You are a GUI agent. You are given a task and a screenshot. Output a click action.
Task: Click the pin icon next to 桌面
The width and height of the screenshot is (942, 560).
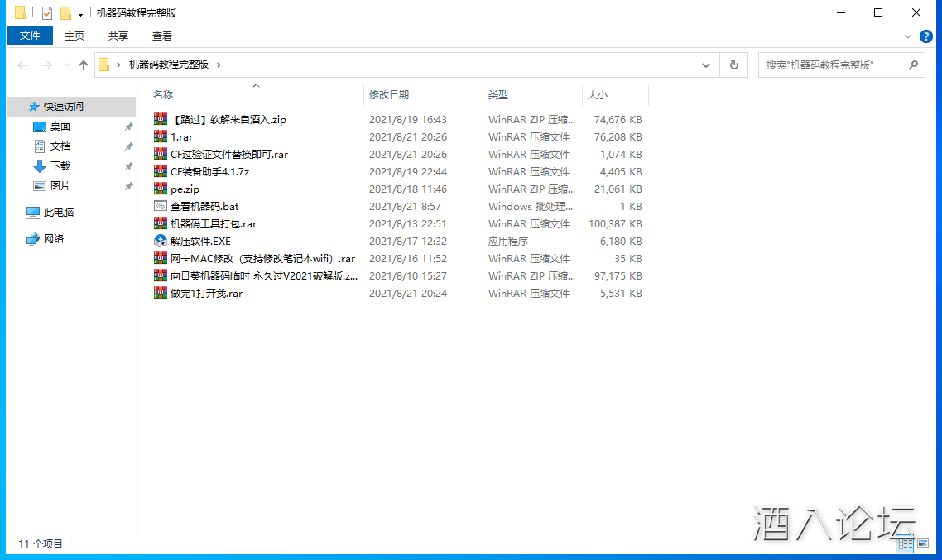(x=128, y=127)
